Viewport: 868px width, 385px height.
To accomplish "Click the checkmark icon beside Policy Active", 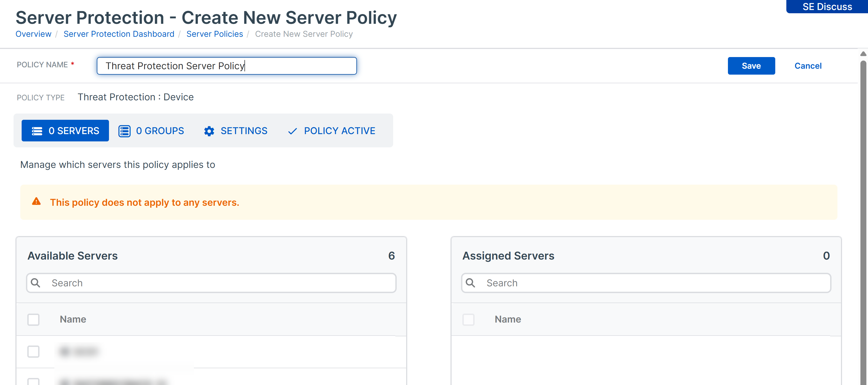I will tap(293, 131).
